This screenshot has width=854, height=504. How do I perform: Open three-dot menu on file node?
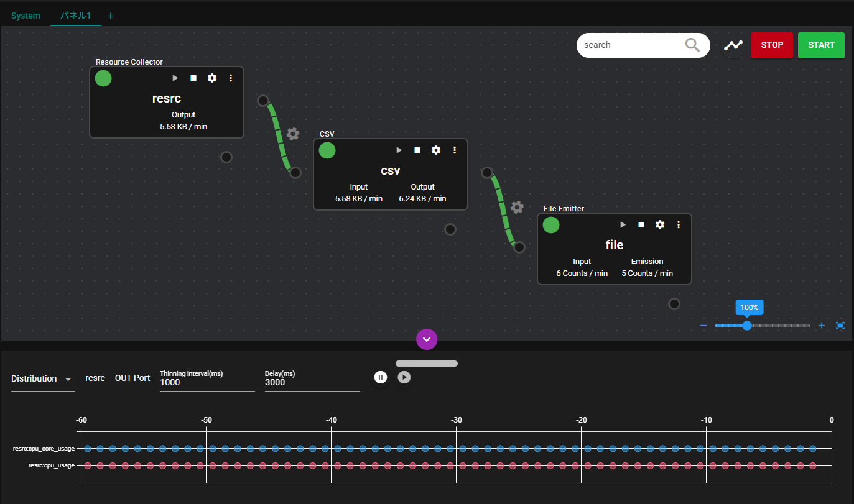point(679,225)
